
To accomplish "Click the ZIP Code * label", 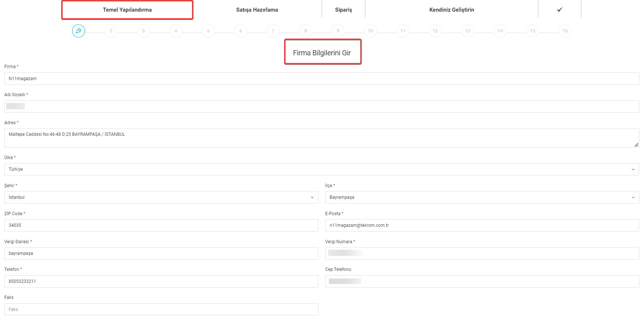I will point(15,214).
